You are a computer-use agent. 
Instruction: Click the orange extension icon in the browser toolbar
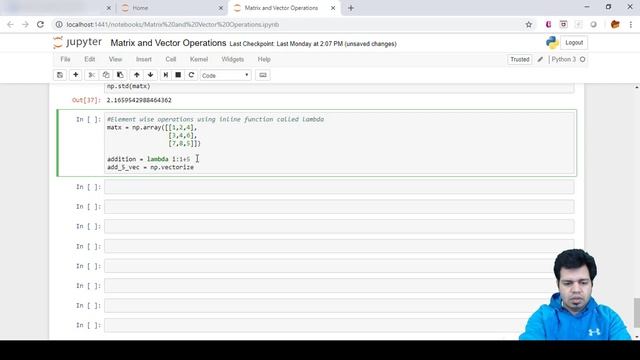click(615, 24)
